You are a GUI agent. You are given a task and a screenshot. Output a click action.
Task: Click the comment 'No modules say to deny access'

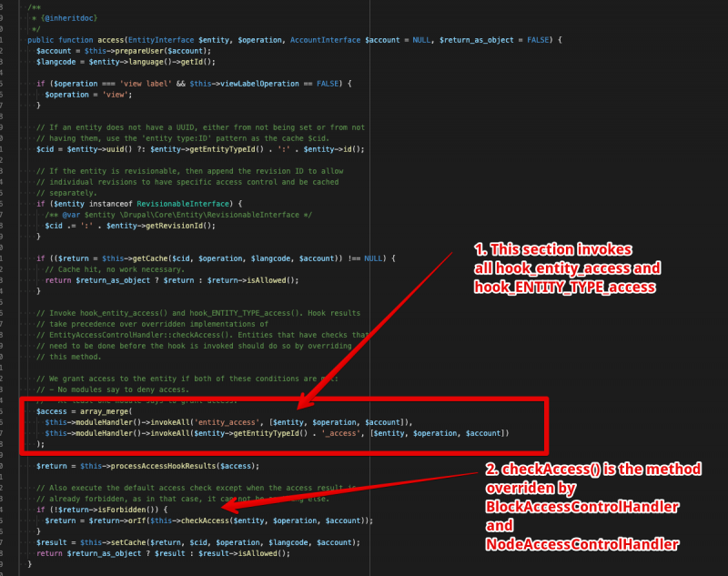[x=113, y=389]
